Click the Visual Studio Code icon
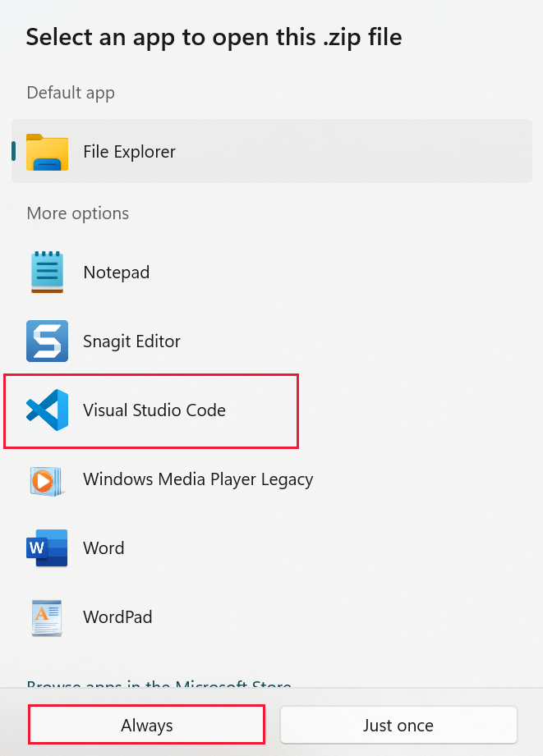Screen dimensions: 543x756 tap(48, 410)
